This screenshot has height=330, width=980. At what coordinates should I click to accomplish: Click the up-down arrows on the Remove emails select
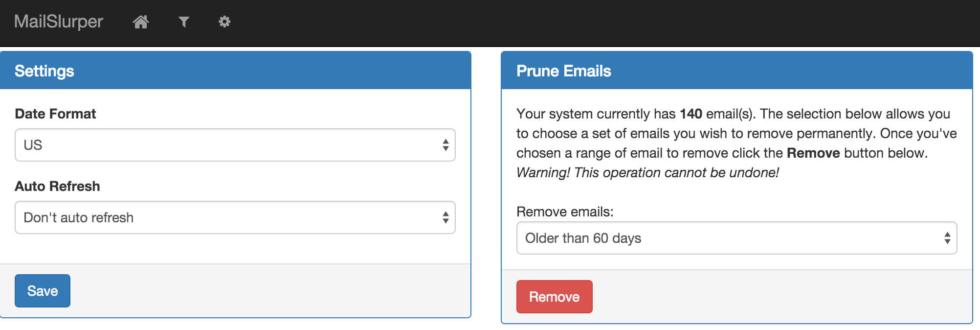point(947,238)
